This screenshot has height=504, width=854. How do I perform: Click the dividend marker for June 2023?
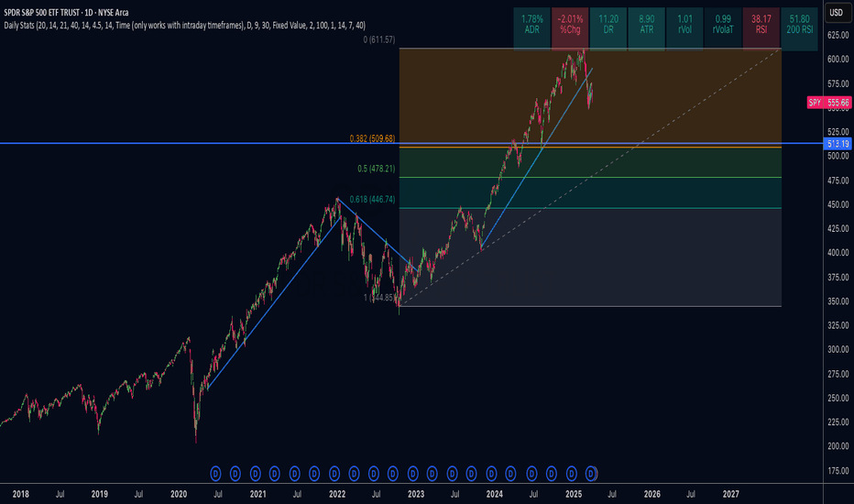[452, 474]
